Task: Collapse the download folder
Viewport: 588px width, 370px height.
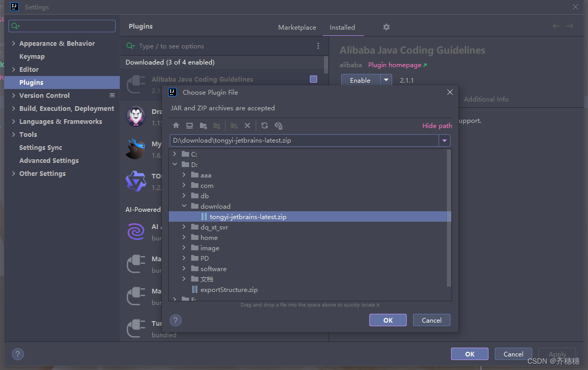Action: [x=184, y=206]
